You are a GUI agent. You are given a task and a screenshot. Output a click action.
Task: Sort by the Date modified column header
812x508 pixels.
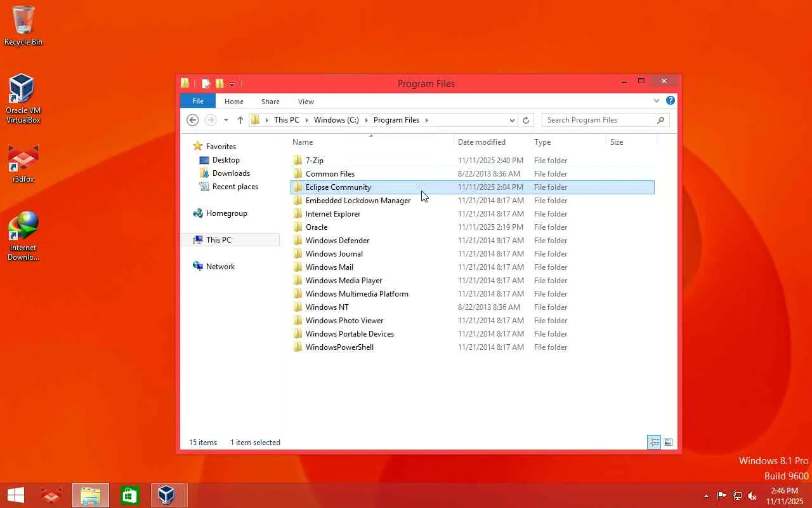coord(492,142)
